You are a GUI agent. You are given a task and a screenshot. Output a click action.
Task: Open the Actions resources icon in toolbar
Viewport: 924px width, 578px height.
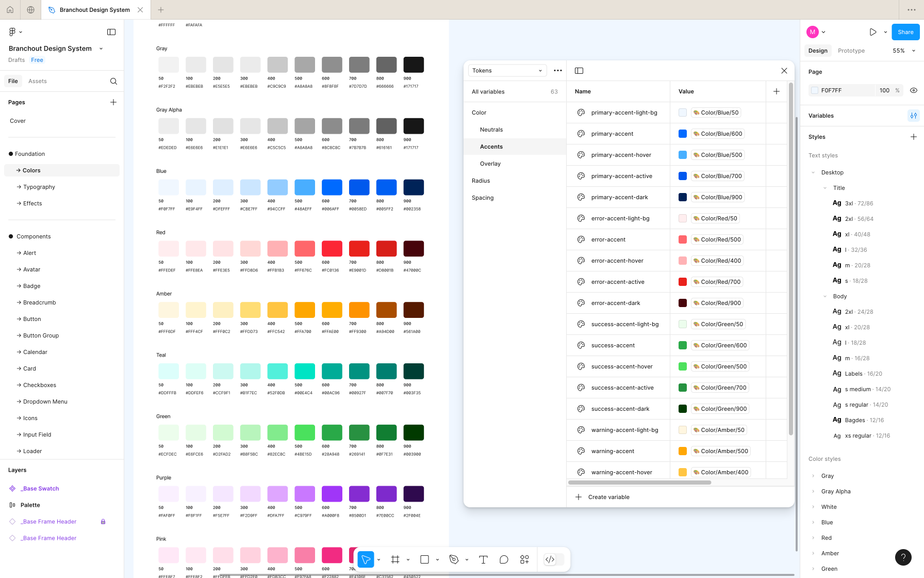(x=524, y=559)
